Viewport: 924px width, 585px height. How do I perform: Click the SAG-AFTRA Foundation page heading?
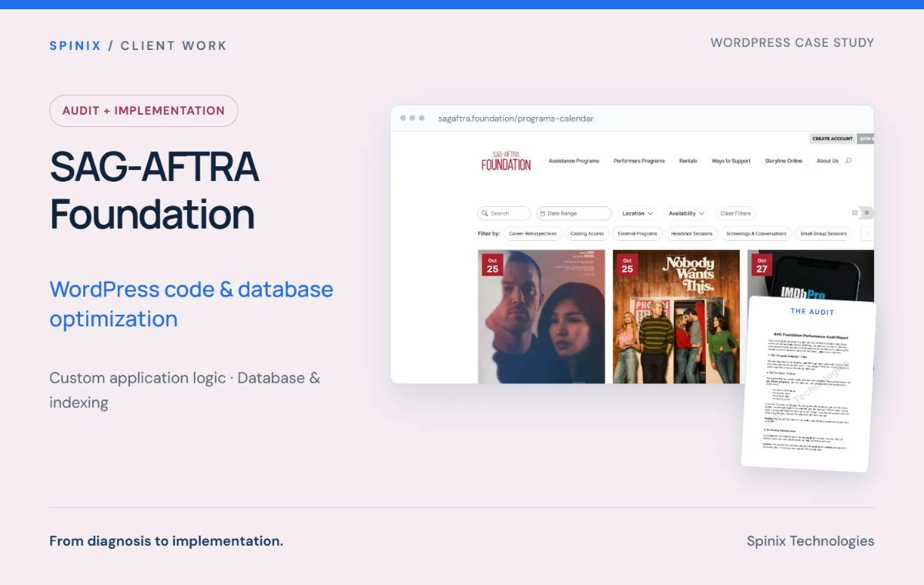pyautogui.click(x=154, y=190)
